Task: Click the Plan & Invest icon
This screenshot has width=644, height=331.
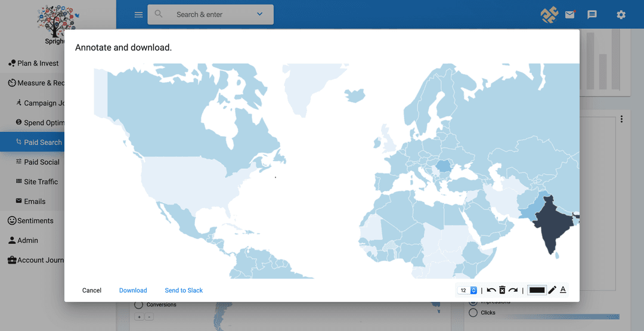Action: click(12, 63)
